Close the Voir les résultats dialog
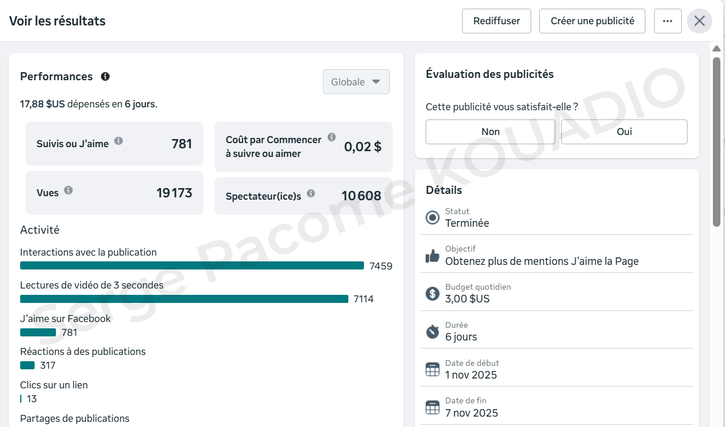 tap(699, 21)
